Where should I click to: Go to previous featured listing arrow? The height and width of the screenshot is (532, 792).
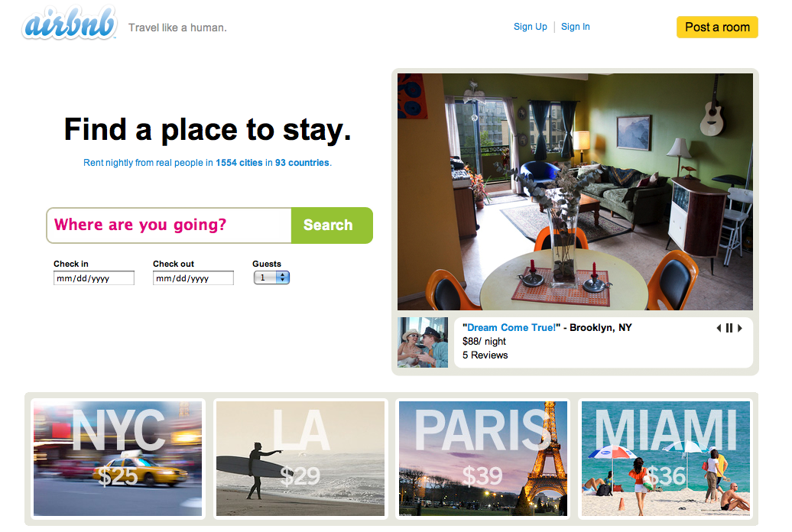coord(719,328)
